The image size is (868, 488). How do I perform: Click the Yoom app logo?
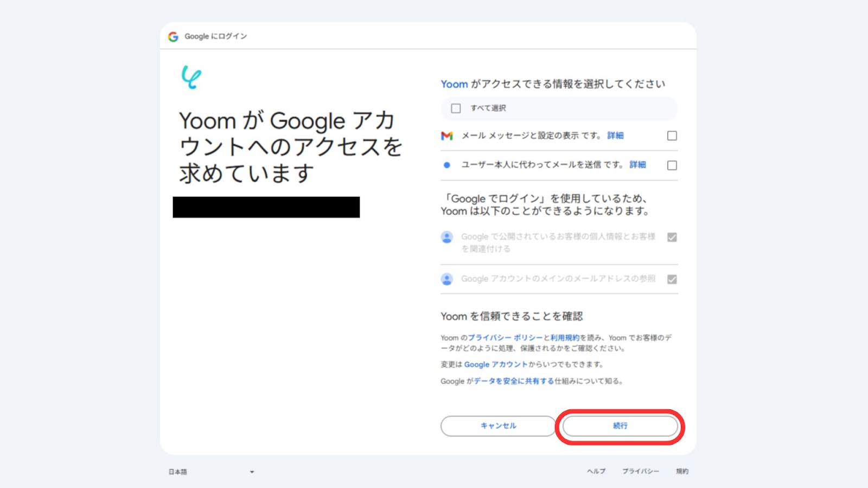coord(191,77)
